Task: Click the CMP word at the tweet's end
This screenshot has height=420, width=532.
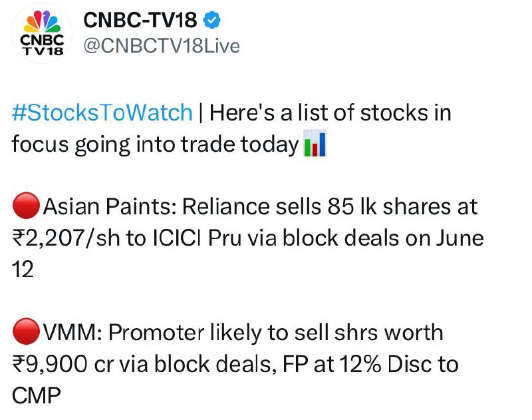Action: (x=37, y=395)
